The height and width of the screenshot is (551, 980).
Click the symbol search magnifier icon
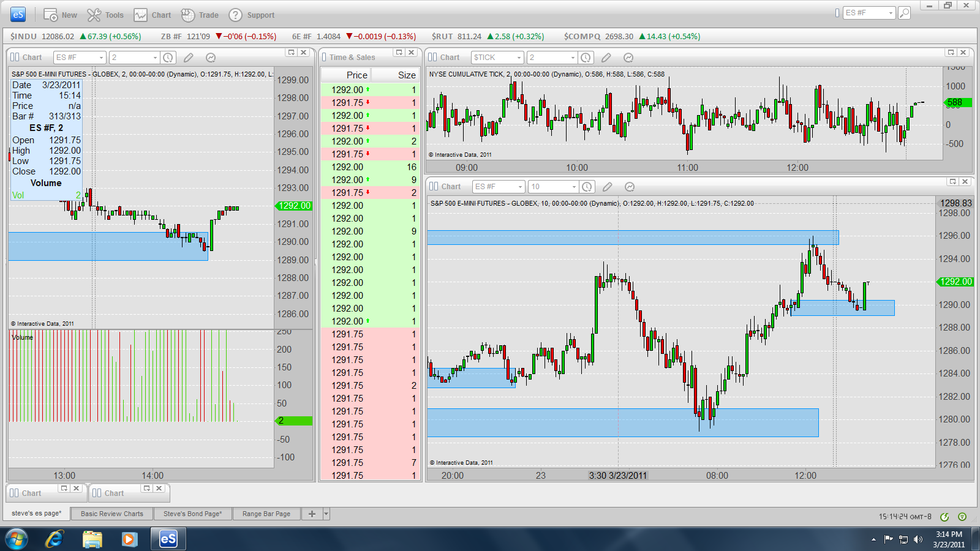[904, 13]
